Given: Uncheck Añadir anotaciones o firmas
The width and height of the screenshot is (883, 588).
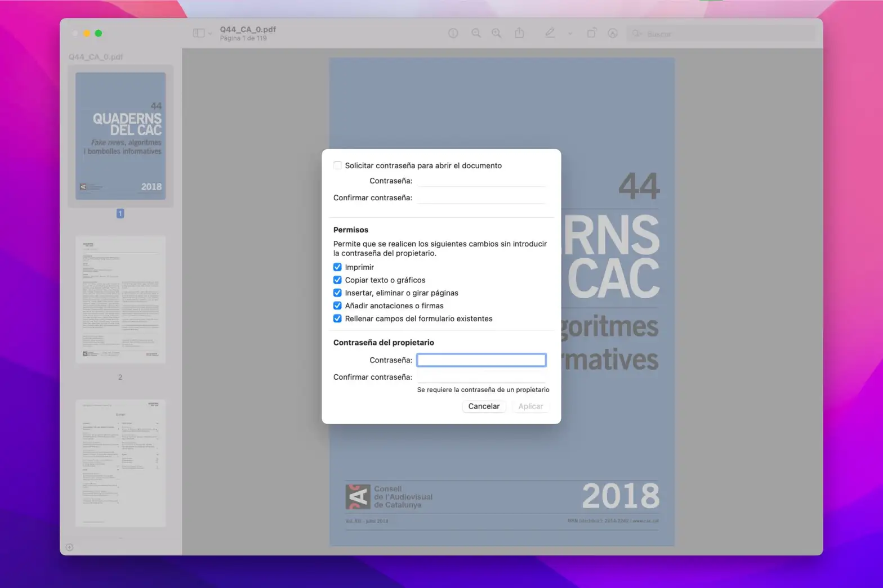Looking at the screenshot, I should click(337, 306).
